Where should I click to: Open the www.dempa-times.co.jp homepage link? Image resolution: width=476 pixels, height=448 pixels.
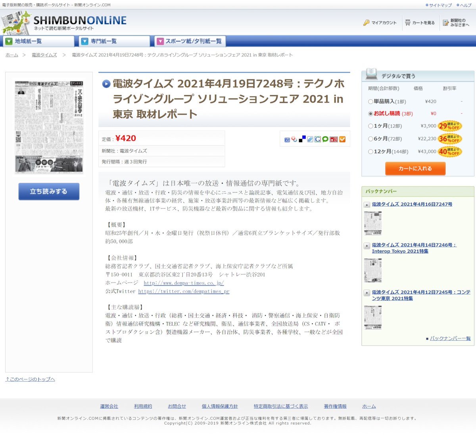tap(184, 283)
